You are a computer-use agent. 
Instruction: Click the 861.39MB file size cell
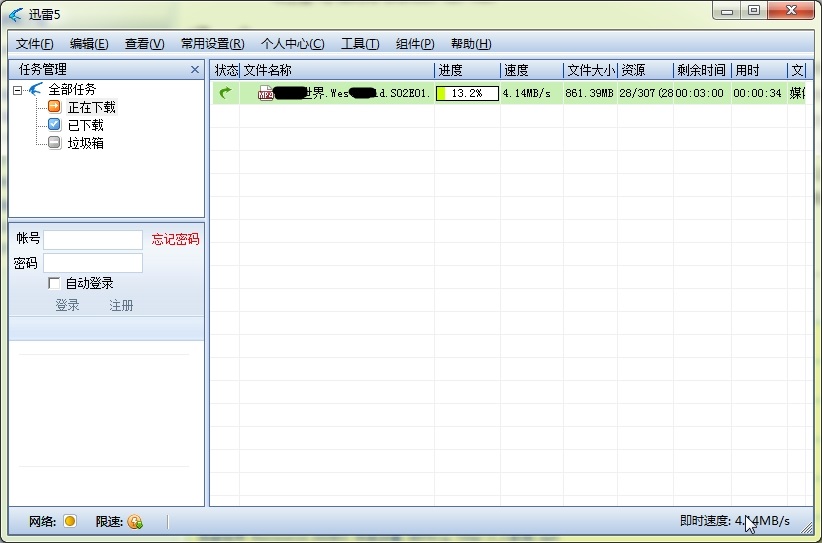tap(589, 93)
